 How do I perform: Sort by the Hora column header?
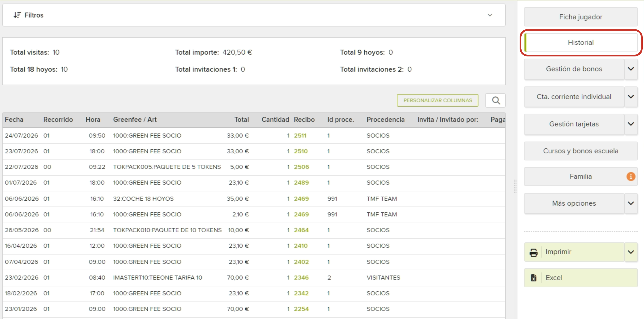[x=93, y=120]
